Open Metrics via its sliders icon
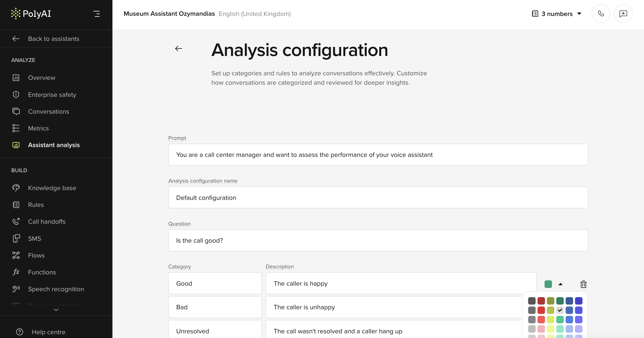This screenshot has width=644, height=338. (x=16, y=128)
